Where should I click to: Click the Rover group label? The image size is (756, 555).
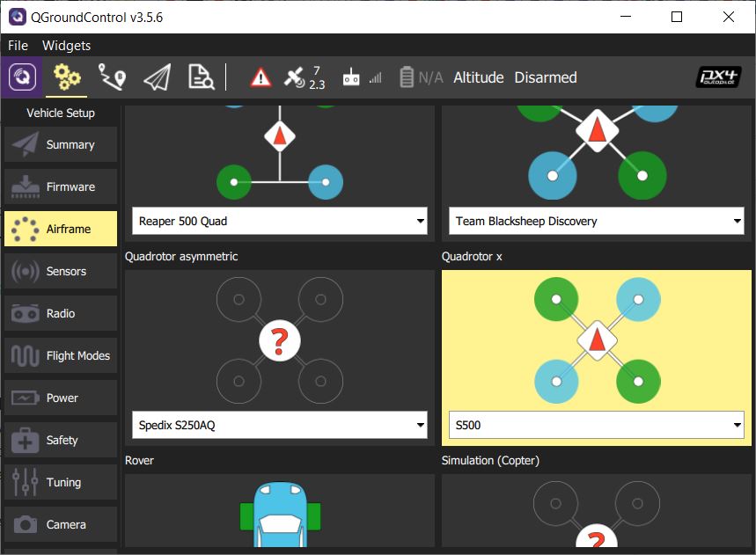[139, 460]
